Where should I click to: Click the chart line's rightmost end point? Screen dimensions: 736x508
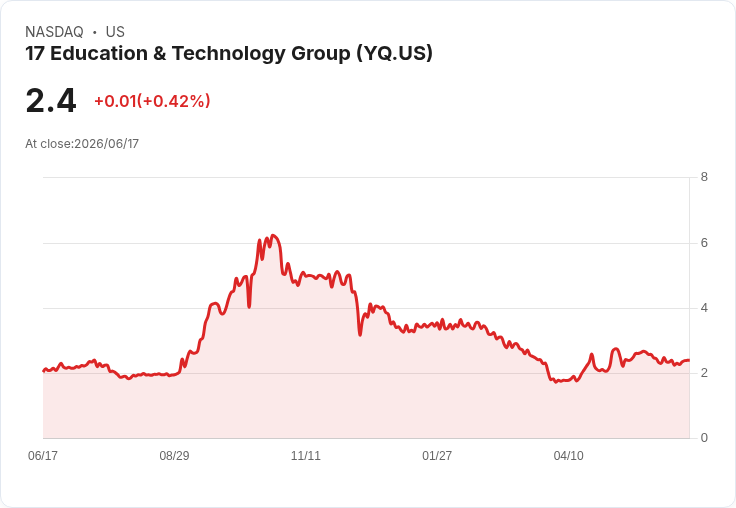click(x=689, y=360)
